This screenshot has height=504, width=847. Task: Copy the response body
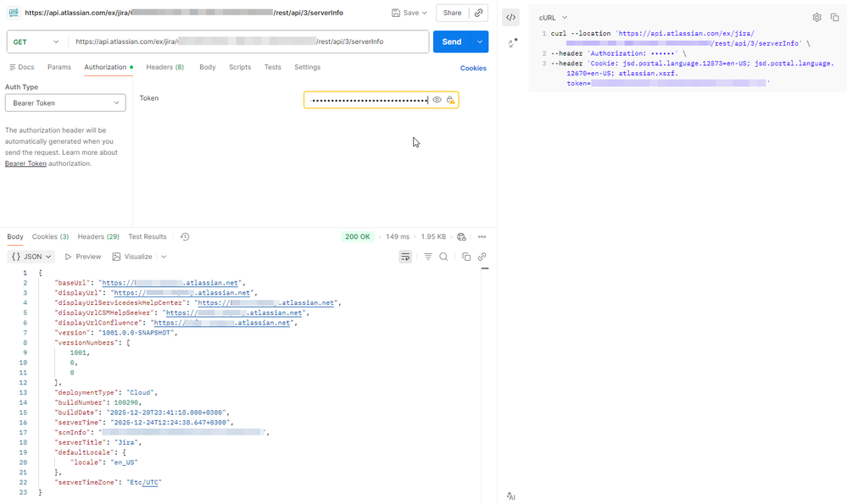point(466,257)
